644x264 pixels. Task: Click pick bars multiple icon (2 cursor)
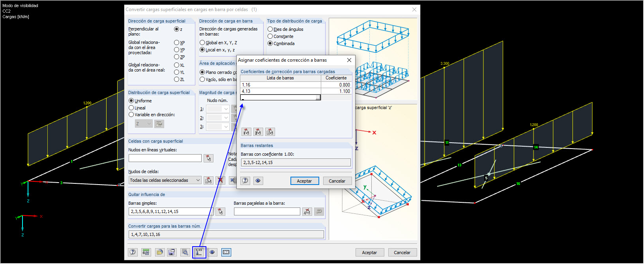click(x=258, y=132)
